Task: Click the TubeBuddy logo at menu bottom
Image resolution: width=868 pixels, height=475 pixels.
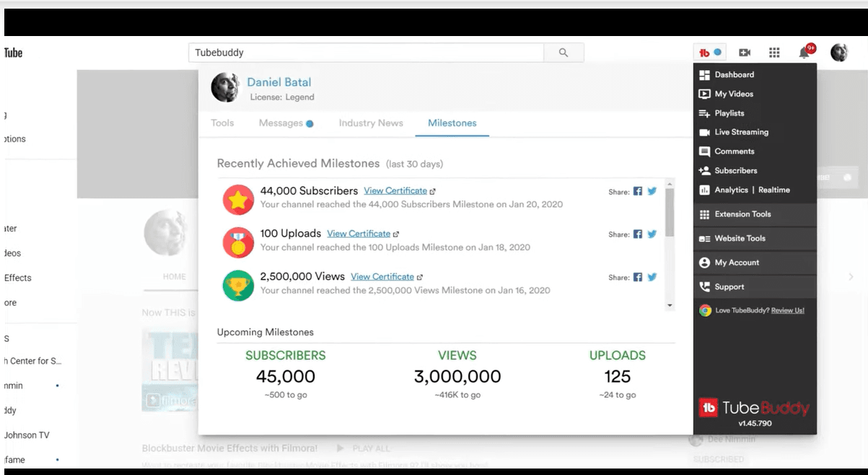Action: pos(753,408)
